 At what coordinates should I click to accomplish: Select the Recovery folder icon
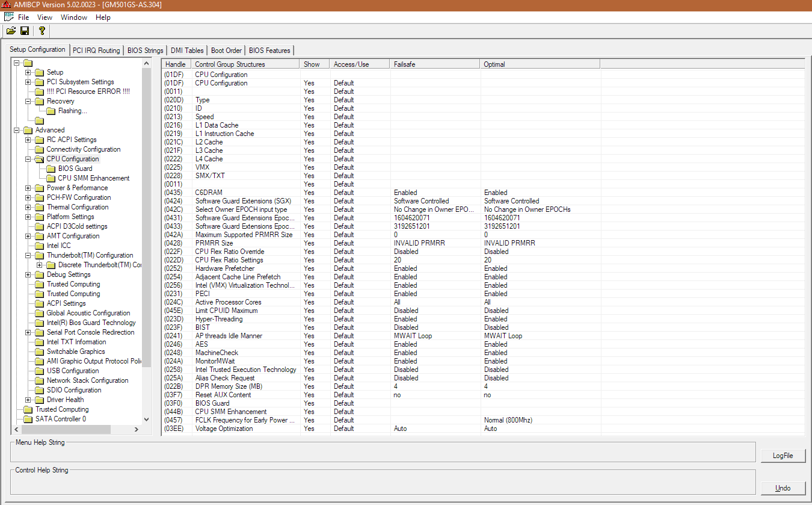39,101
